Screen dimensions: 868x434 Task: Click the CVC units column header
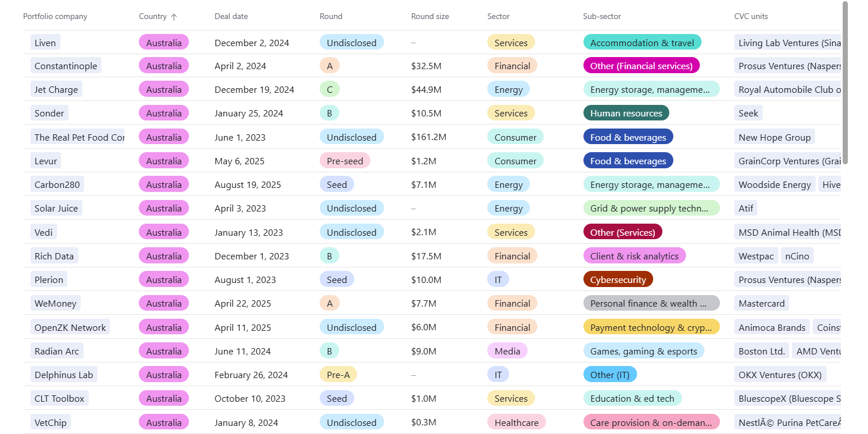tap(751, 17)
